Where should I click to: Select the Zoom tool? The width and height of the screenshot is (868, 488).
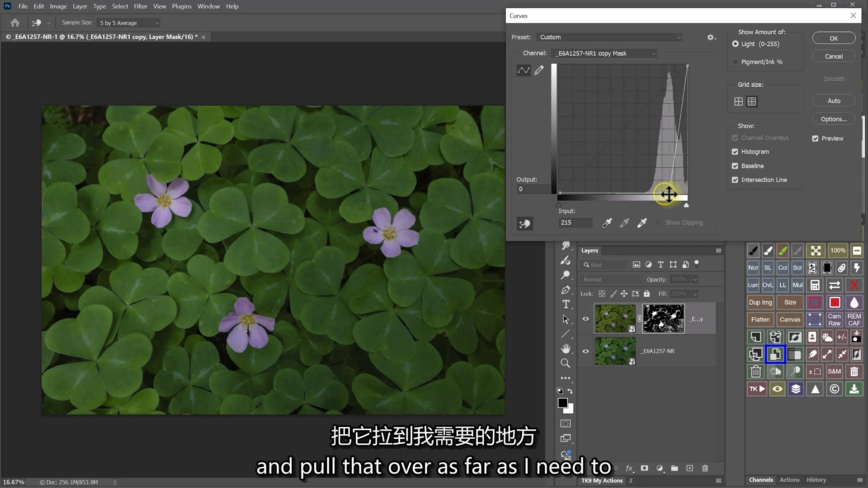click(566, 363)
